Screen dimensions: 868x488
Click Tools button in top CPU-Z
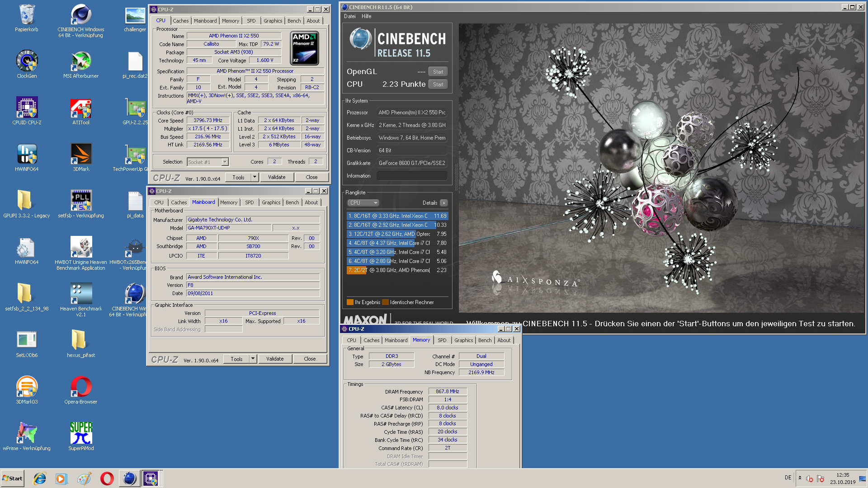pyautogui.click(x=239, y=177)
